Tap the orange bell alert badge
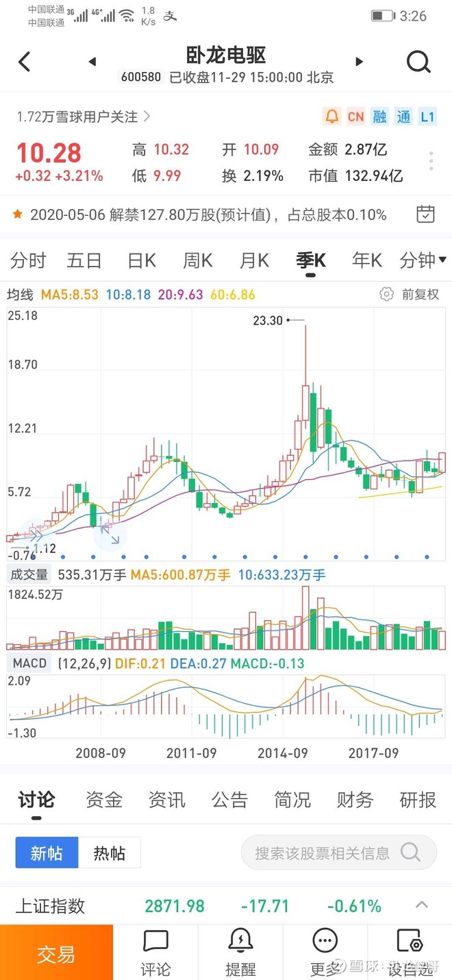This screenshot has width=452, height=980. 332,117
